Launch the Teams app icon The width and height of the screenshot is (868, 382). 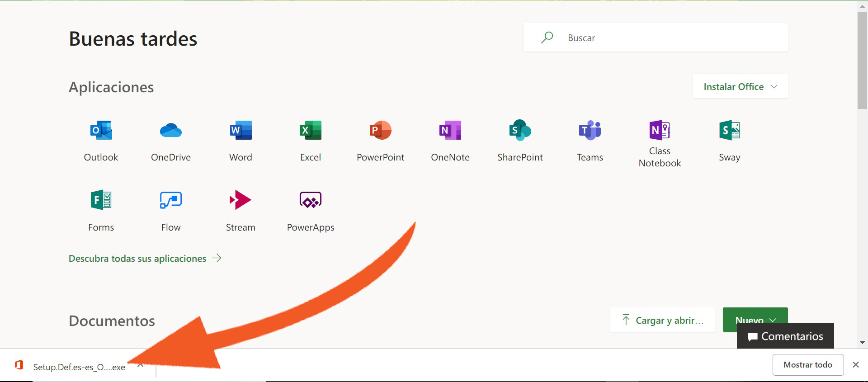[590, 130]
